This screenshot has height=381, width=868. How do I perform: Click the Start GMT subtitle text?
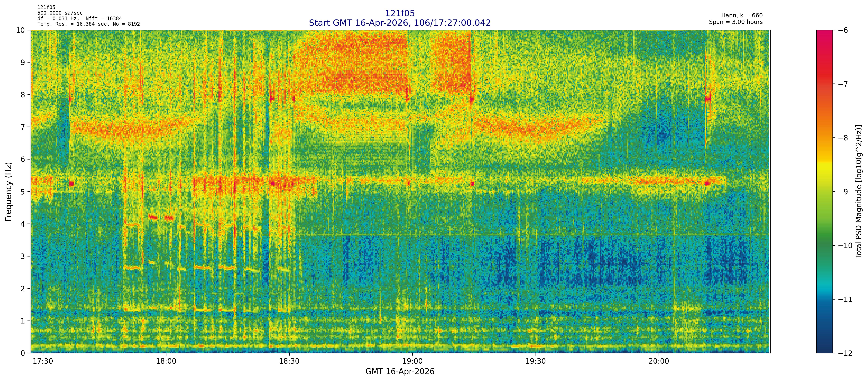tap(400, 23)
